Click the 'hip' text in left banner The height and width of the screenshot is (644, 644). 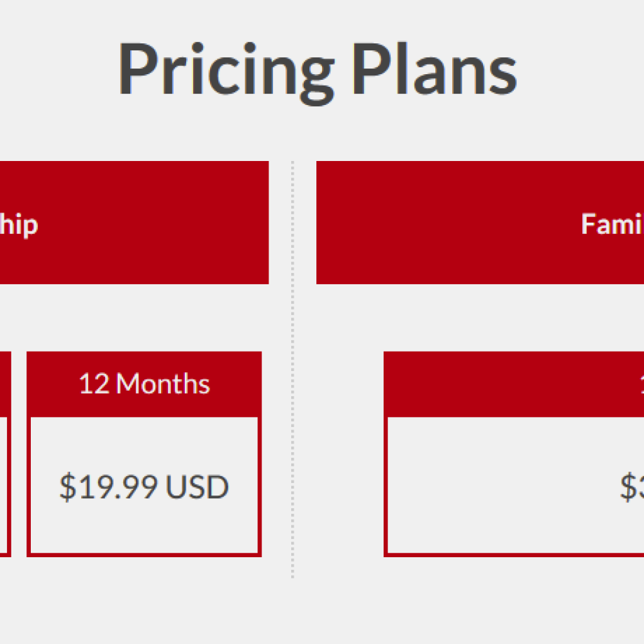click(x=19, y=225)
